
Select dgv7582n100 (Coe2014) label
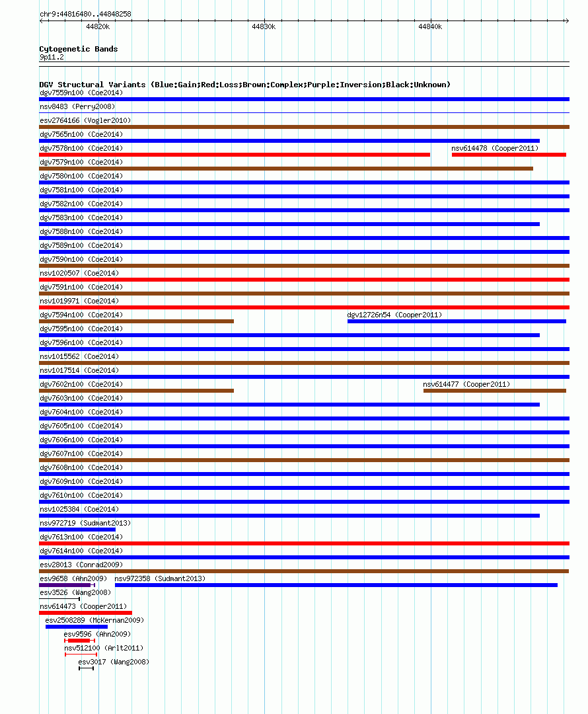point(81,204)
